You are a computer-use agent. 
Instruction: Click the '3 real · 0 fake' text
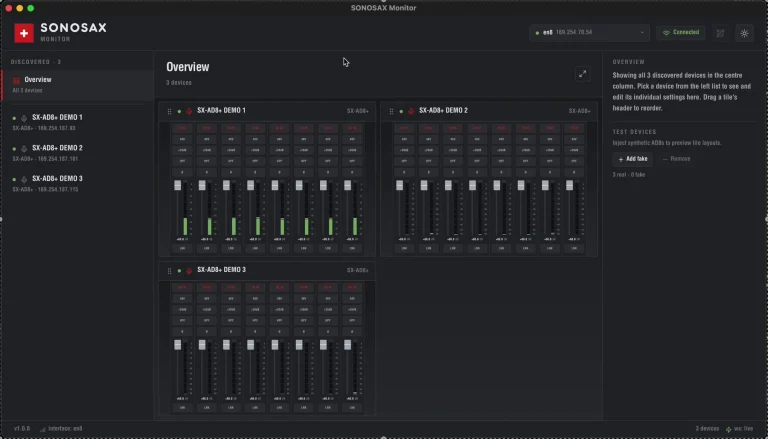coord(629,175)
